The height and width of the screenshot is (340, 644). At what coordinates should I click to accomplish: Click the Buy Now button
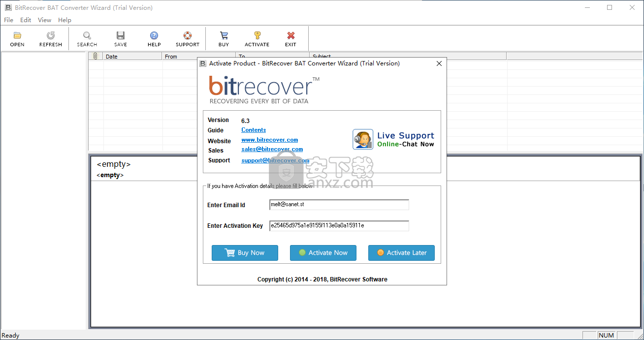click(x=245, y=253)
